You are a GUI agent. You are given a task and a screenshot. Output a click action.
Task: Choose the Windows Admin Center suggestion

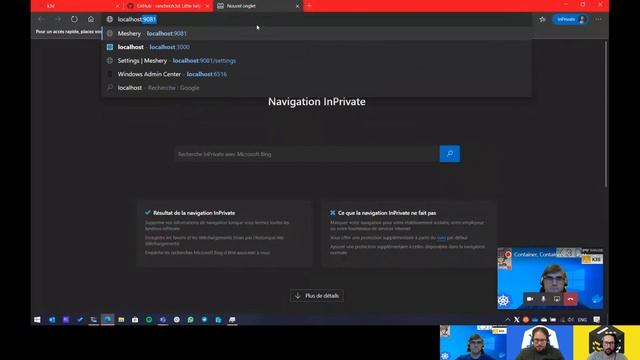pyautogui.click(x=316, y=74)
